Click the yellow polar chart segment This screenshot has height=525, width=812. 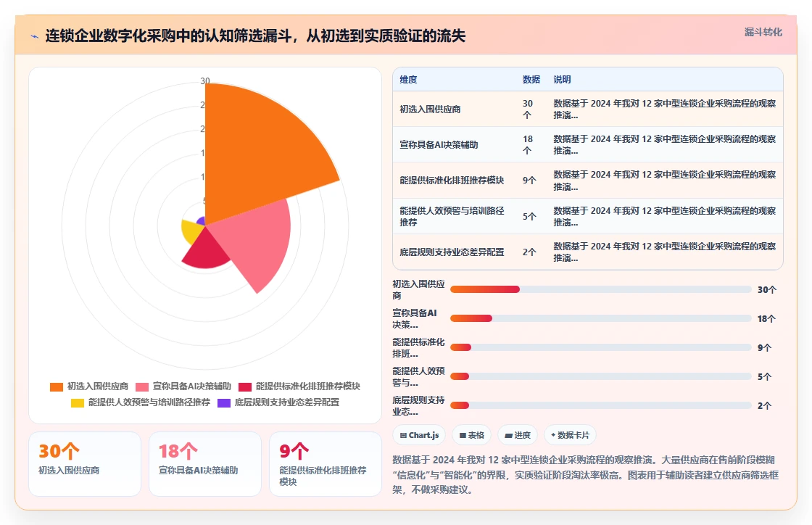(191, 231)
